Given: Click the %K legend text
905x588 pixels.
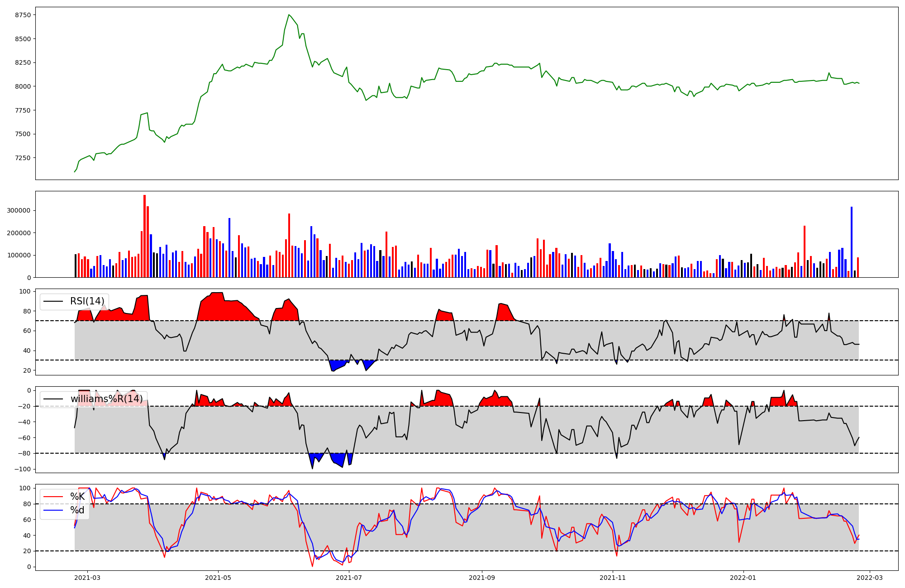Looking at the screenshot, I should (77, 497).
